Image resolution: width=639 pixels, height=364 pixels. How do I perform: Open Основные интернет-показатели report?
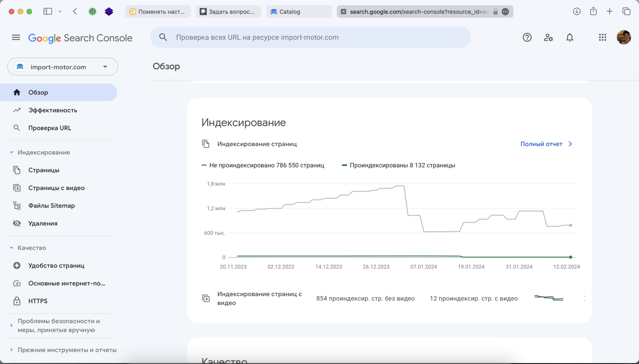click(x=59, y=283)
